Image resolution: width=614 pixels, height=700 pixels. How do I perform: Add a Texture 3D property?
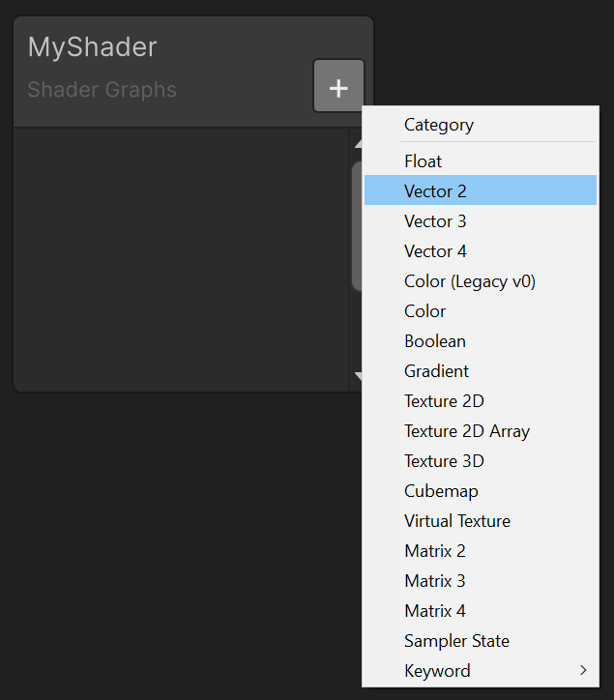pyautogui.click(x=444, y=461)
